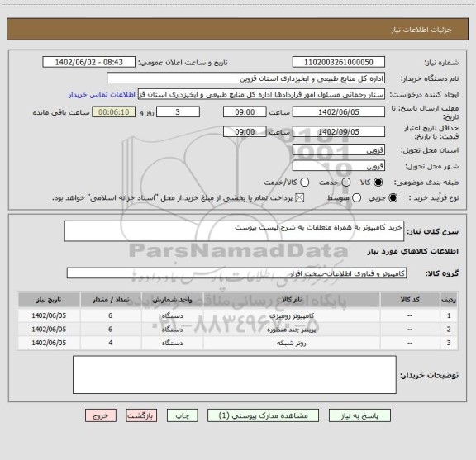Click unit دستگاه in پرینتر چند منظوره row
This screenshot has height=460, width=476.
pos(172,330)
